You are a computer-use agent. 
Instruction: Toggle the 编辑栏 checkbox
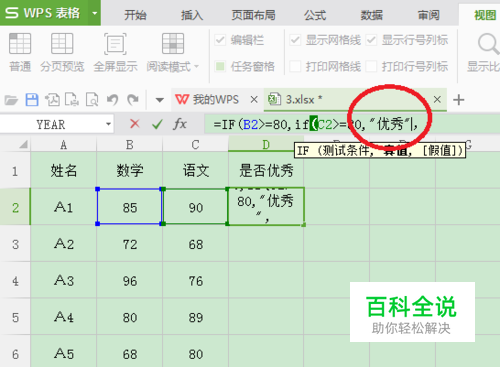pyautogui.click(x=220, y=40)
